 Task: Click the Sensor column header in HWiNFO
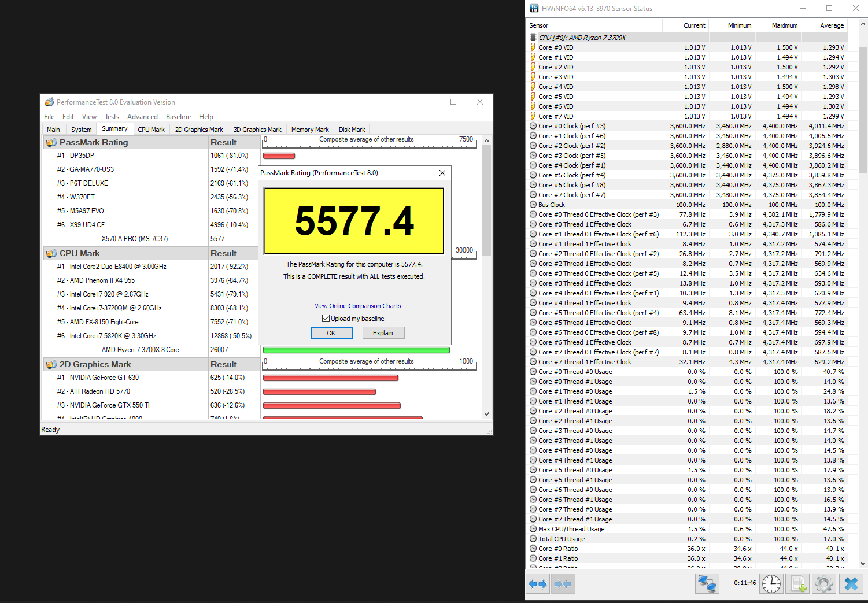click(x=594, y=25)
